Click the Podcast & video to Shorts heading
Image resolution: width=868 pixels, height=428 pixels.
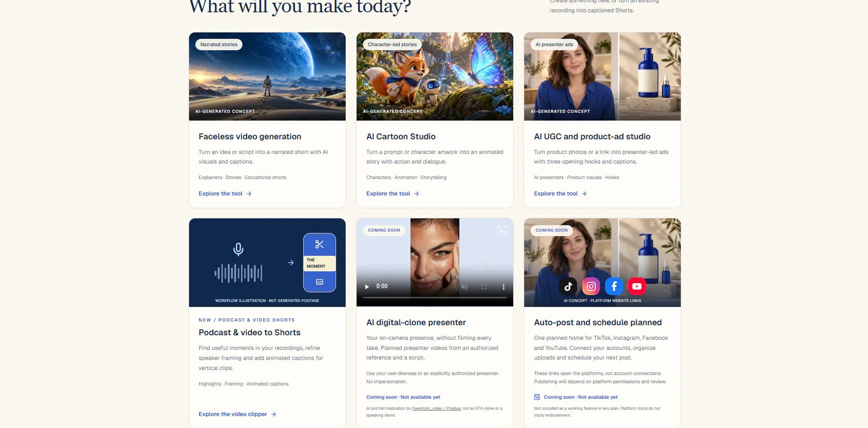click(249, 333)
